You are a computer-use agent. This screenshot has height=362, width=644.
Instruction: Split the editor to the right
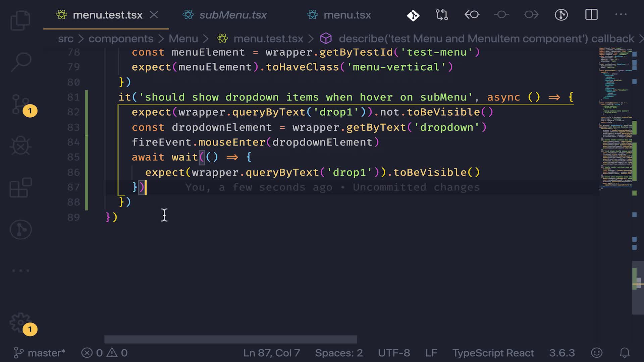tap(591, 15)
